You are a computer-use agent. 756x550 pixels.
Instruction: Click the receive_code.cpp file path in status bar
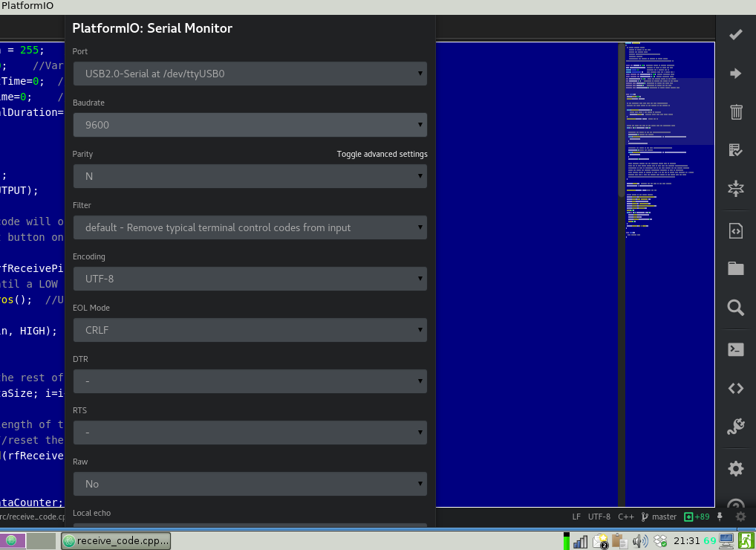32,517
